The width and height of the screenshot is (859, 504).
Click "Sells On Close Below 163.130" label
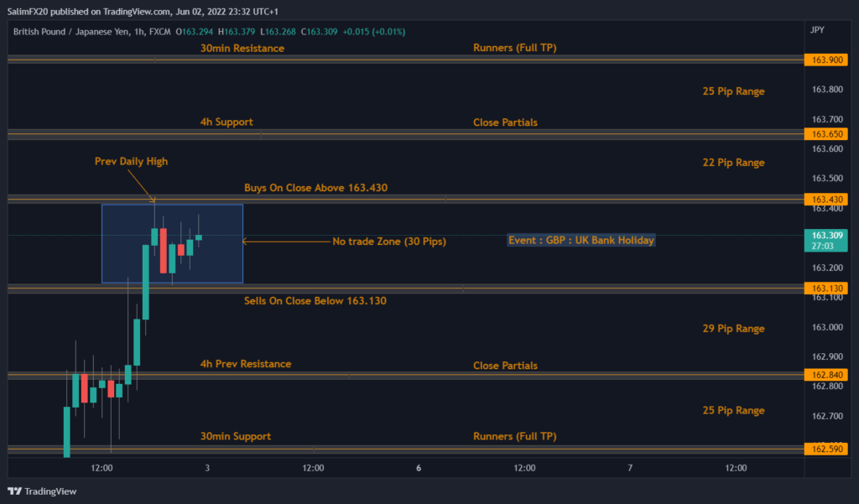(x=315, y=301)
